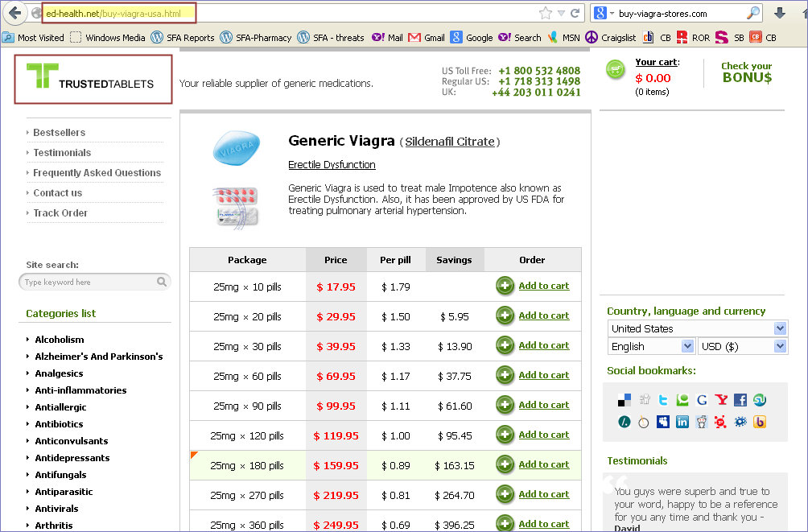This screenshot has width=808, height=532.
Task: Click the Twitter social bookmark icon
Action: pyautogui.click(x=663, y=400)
